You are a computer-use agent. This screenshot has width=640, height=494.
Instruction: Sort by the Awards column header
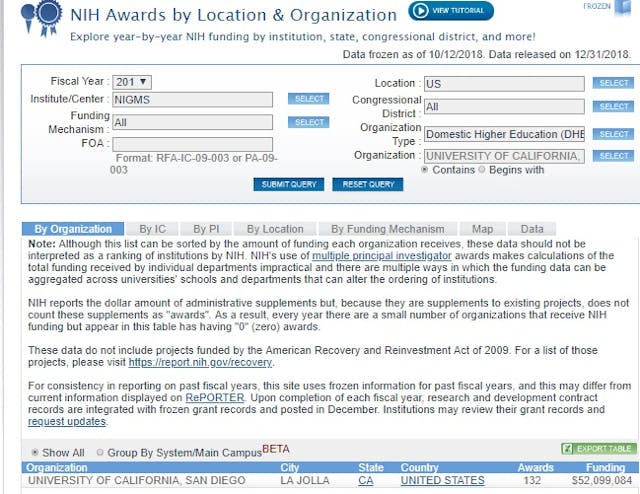click(535, 467)
